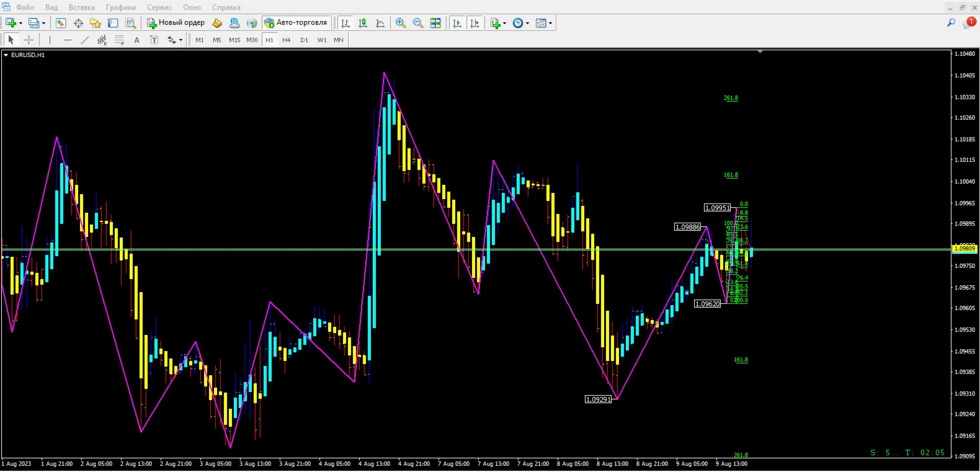Expand the Templates dropdown arrow
Viewport: 980px width, 472px height.
coord(550,24)
